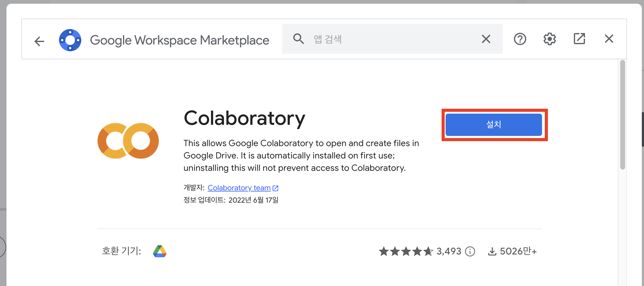The image size is (644, 286).
Task: Click the 호환 기기 label
Action: click(x=121, y=251)
